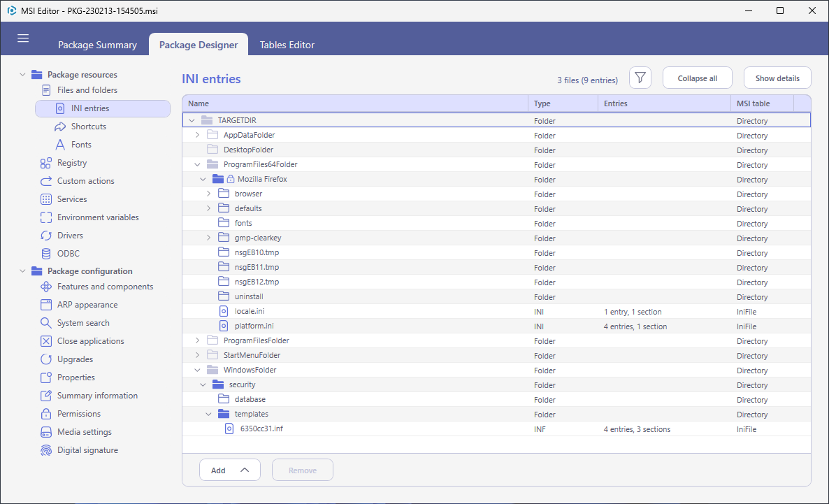Screen dimensions: 829x504
Task: Click the Show details button
Action: pyautogui.click(x=777, y=78)
